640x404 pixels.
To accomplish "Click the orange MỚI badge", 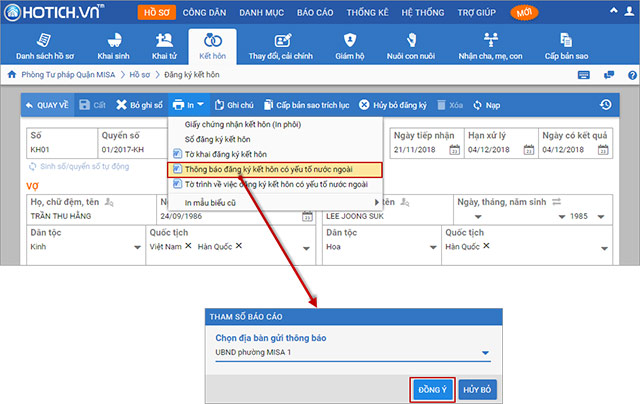I will [524, 13].
